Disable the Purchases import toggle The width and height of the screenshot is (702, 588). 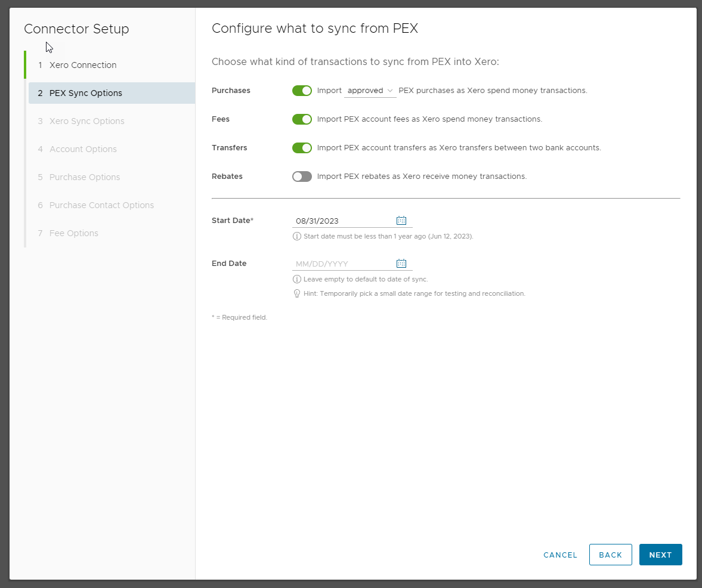302,91
